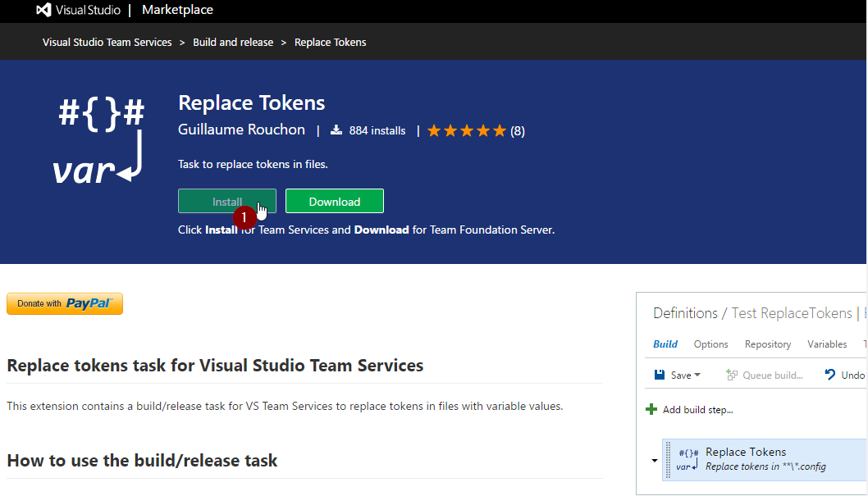The width and height of the screenshot is (868, 496).
Task: Click the extension description paragraph text
Action: point(285,407)
